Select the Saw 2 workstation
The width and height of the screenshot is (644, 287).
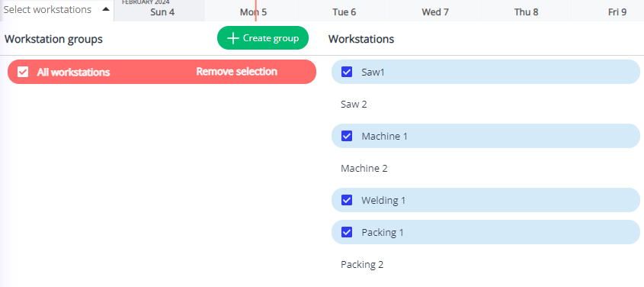click(485, 104)
